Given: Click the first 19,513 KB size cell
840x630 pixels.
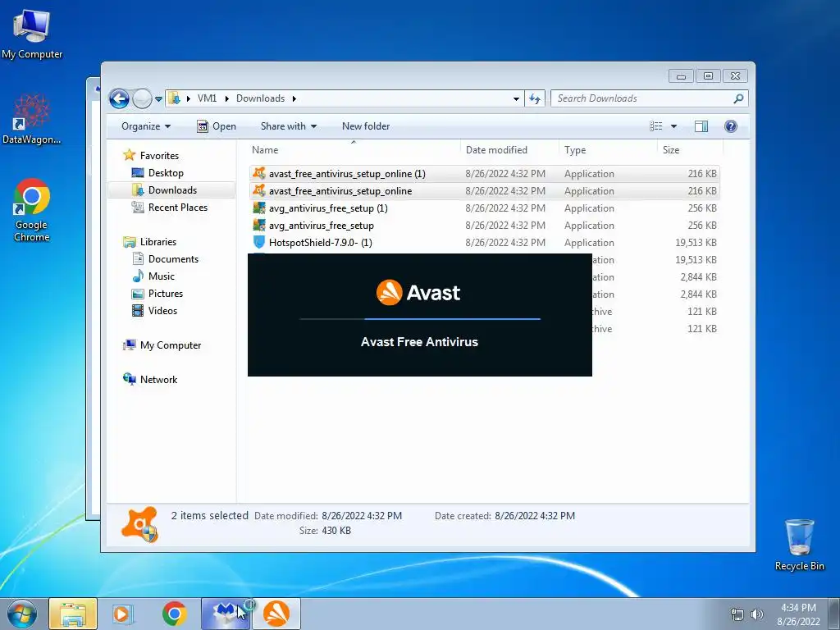Looking at the screenshot, I should tap(696, 243).
